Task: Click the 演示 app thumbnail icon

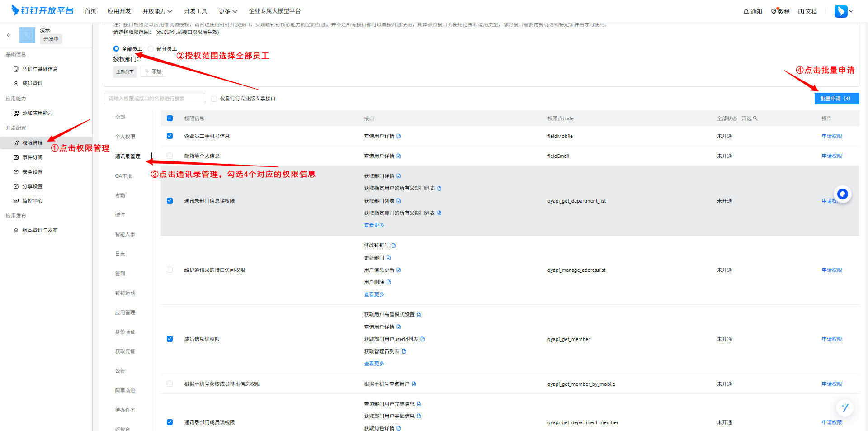Action: (27, 35)
